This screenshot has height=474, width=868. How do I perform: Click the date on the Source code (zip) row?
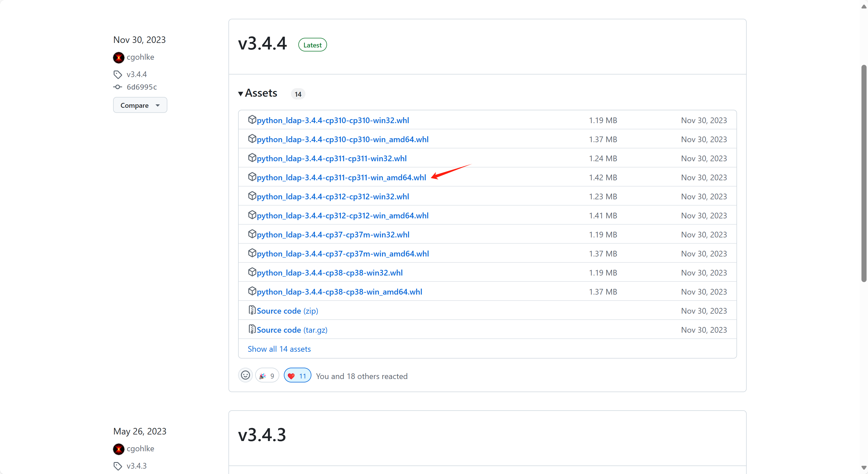pos(704,311)
